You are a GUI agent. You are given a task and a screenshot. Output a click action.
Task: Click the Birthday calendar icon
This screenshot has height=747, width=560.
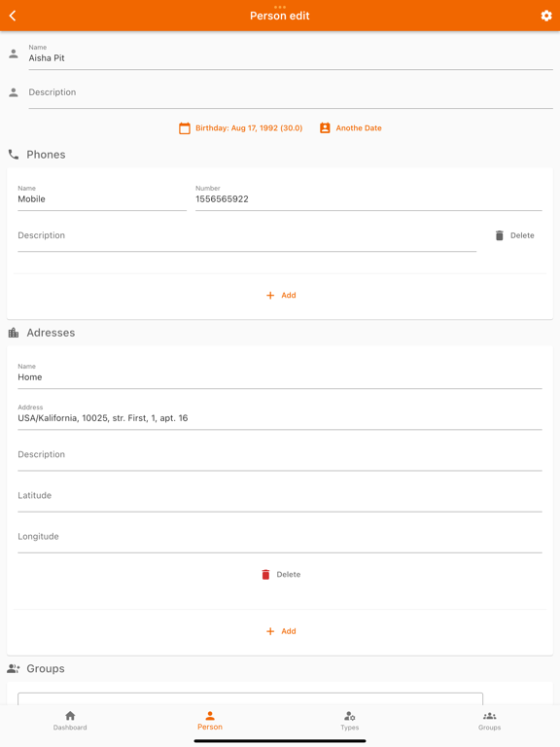click(185, 128)
